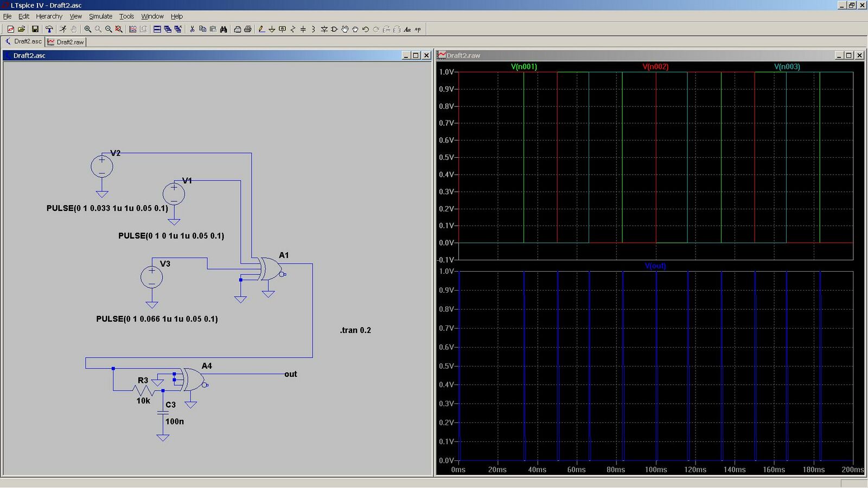Click the Run simulation icon
Screen dimensions: 868x488
[x=63, y=29]
